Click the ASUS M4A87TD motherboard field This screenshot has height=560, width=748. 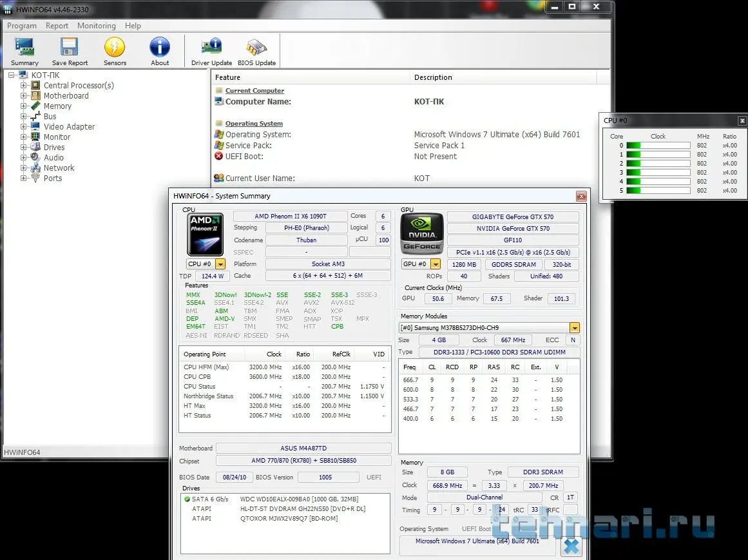point(303,449)
